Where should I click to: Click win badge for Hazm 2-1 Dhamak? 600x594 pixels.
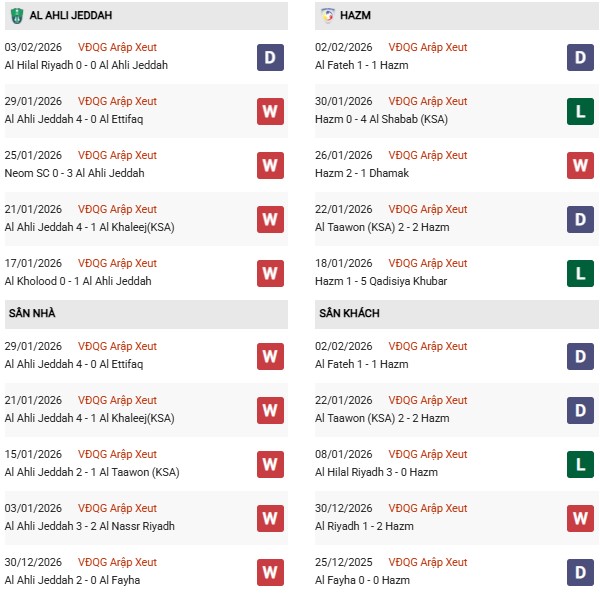[x=580, y=165]
